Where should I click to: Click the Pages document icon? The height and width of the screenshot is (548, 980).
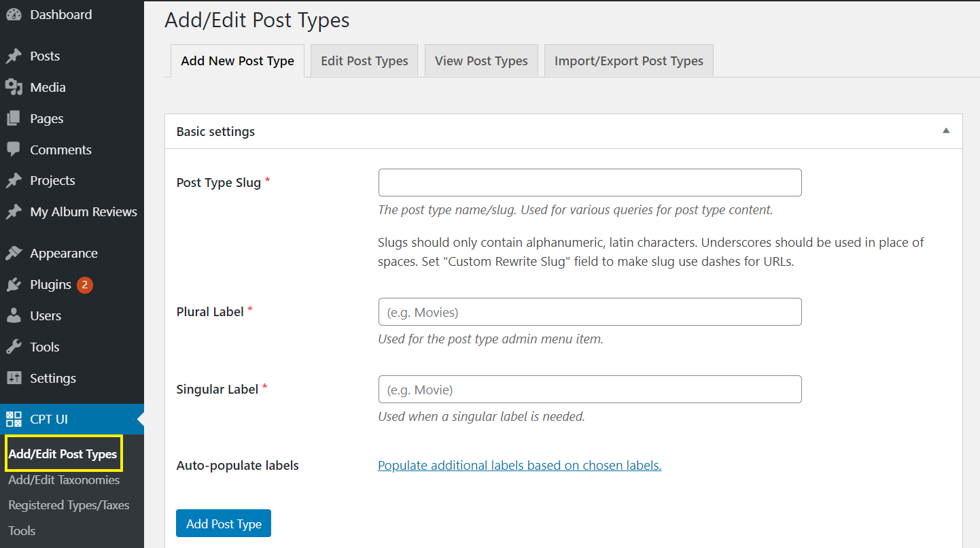pos(13,118)
